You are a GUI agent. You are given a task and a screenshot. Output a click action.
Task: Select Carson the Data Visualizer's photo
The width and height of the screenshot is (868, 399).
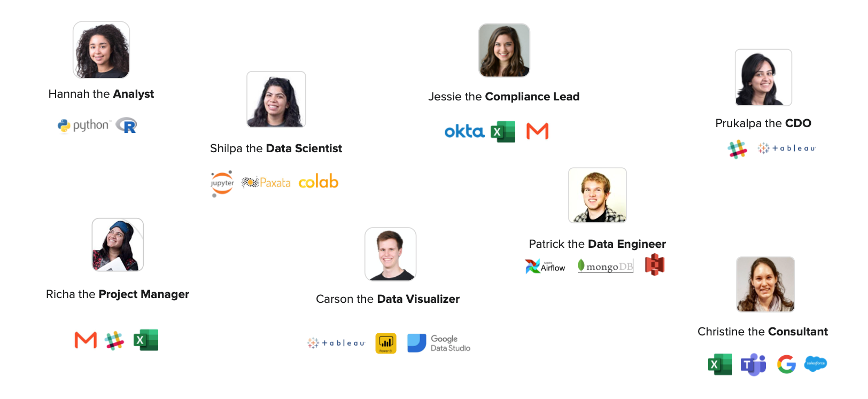(390, 254)
